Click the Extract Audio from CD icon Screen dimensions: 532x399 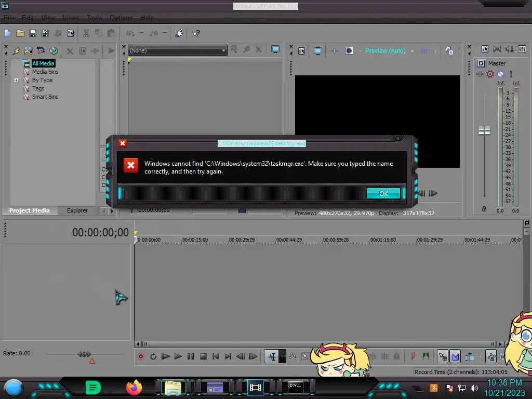click(x=54, y=51)
